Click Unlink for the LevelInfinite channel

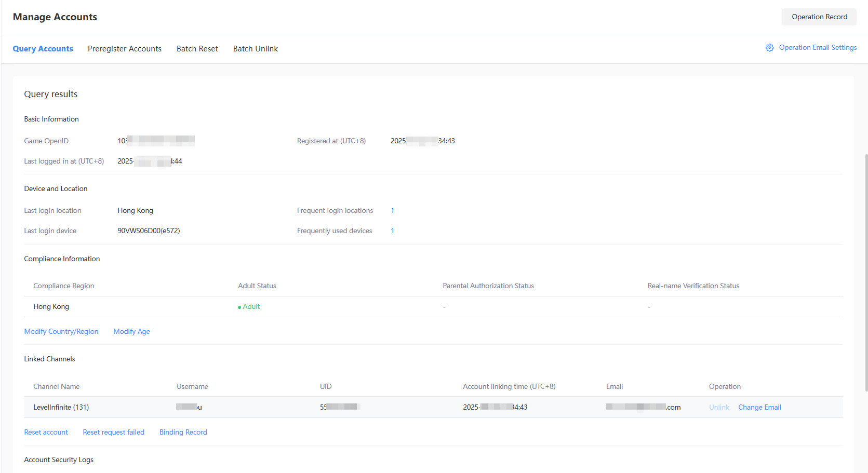coord(719,408)
